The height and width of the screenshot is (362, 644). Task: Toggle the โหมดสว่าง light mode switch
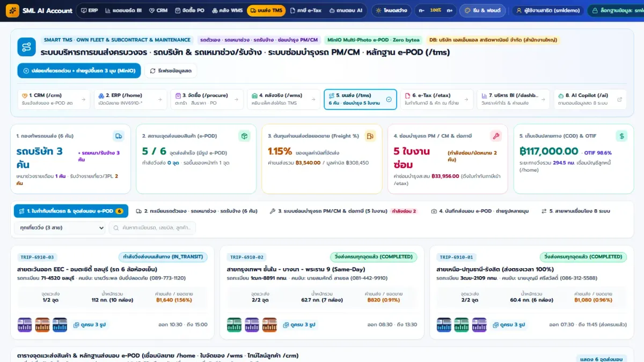pos(392,10)
